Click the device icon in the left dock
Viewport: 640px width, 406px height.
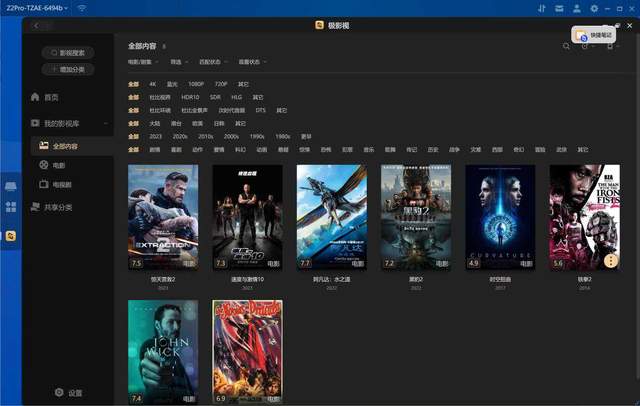11,186
